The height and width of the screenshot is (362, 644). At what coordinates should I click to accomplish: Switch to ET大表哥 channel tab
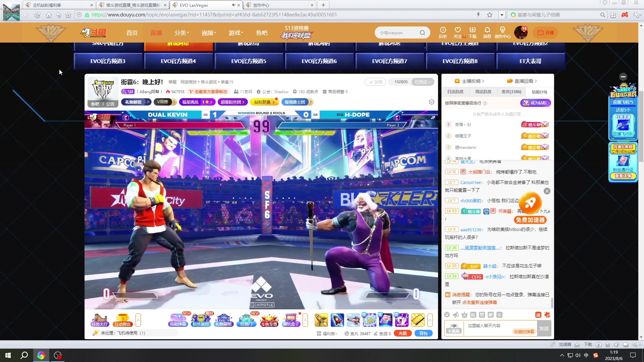(531, 61)
